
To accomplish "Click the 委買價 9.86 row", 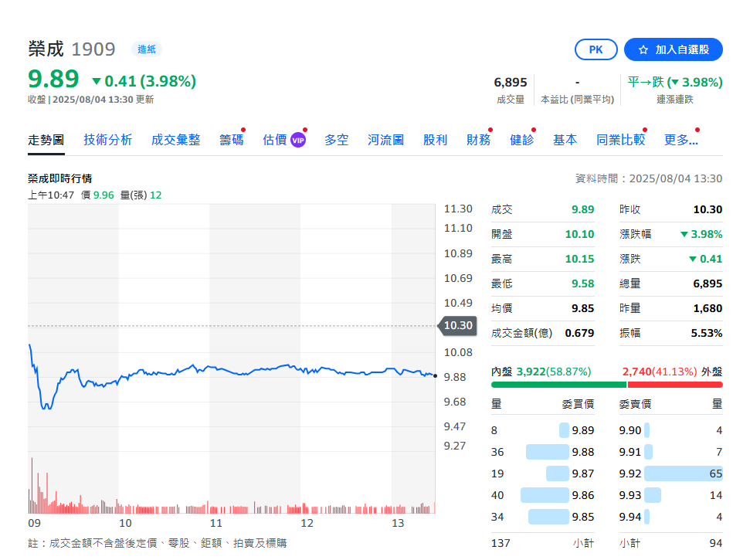I will (543, 495).
